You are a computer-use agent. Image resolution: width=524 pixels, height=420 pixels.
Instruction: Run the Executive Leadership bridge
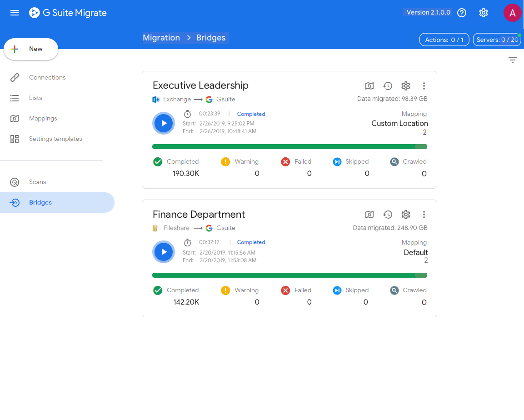point(164,123)
